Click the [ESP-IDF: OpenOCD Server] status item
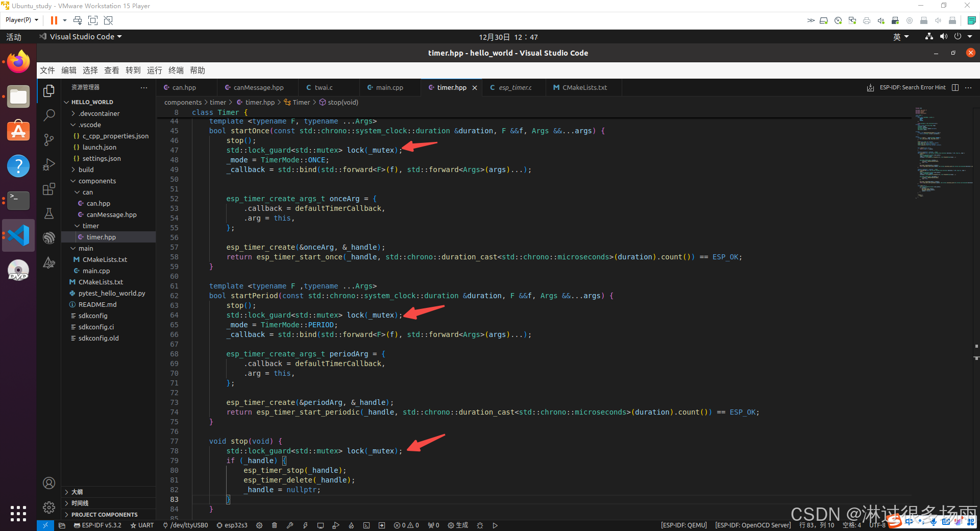Viewport: 980px width, 531px height. (753, 525)
